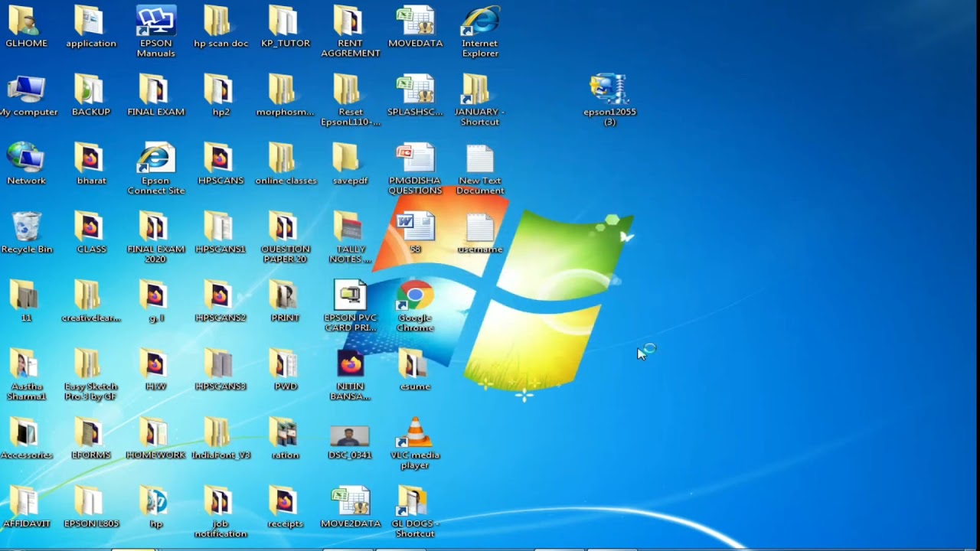The height and width of the screenshot is (551, 980).
Task: Open the HPSCANS3 folder
Action: point(220,370)
